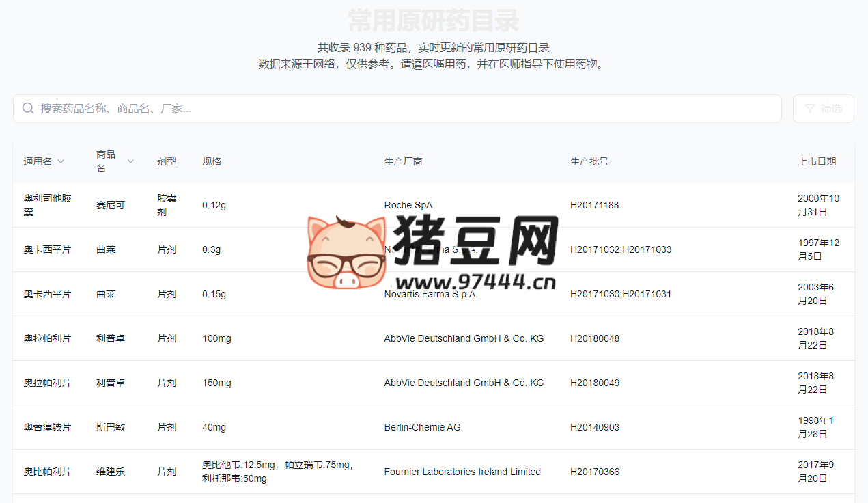This screenshot has width=868, height=503.
Task: Click the 筛选 filter button
Action: point(823,108)
